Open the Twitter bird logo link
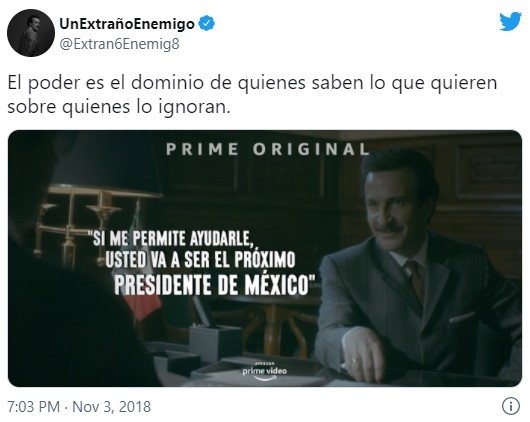Image resolution: width=530 pixels, height=422 pixels. [510, 21]
